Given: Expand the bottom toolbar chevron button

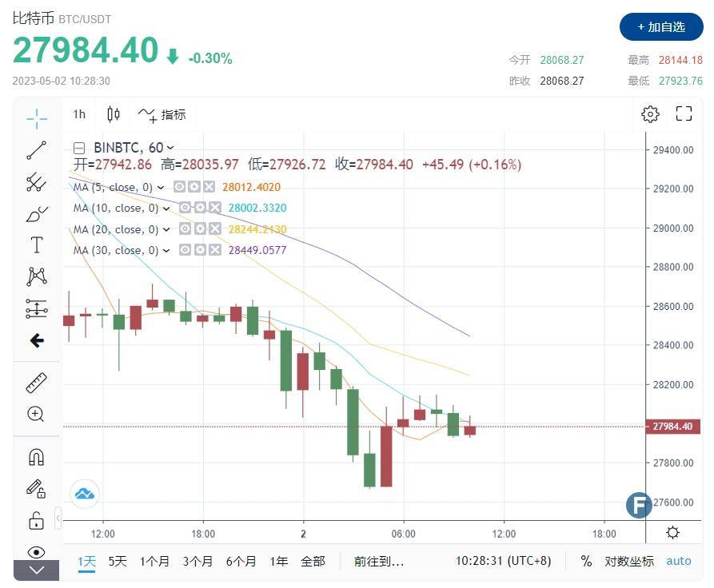Looking at the screenshot, I should tap(37, 570).
